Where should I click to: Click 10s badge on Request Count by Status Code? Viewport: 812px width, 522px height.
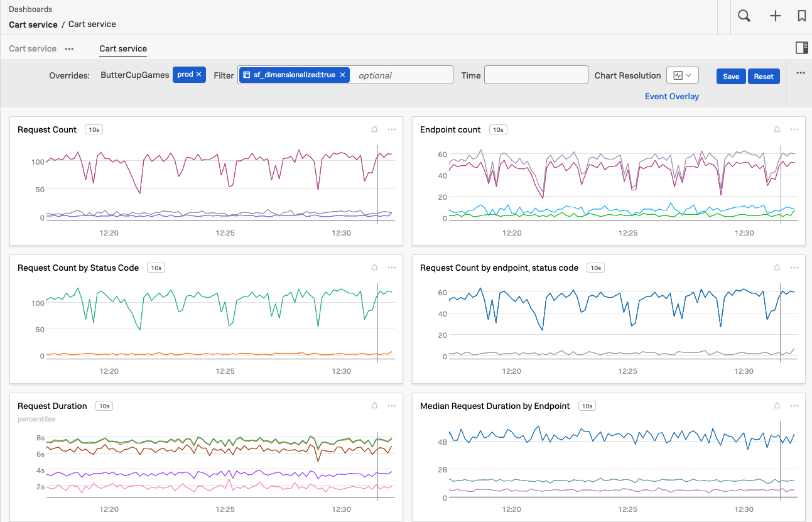pyautogui.click(x=156, y=268)
